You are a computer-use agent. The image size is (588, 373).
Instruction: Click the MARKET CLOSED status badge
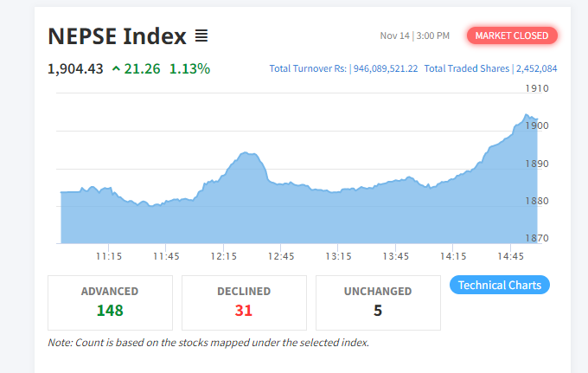[x=512, y=35]
